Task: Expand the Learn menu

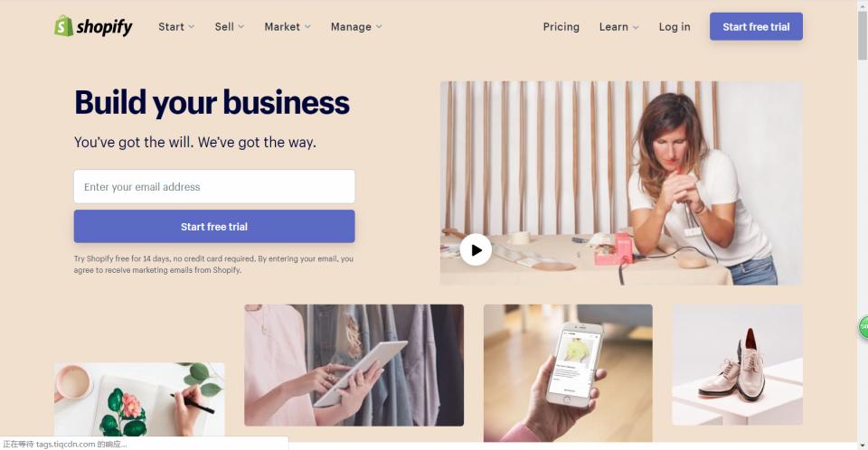Action: pyautogui.click(x=618, y=26)
